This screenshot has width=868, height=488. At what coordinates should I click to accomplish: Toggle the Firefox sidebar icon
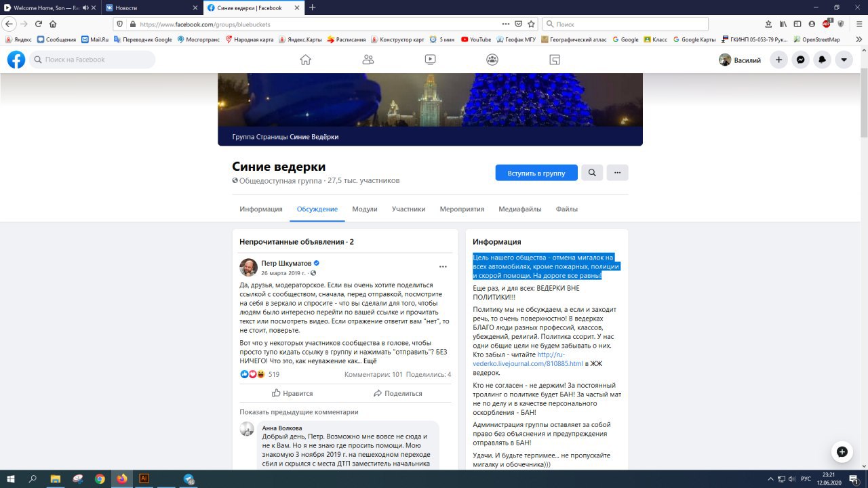click(x=797, y=24)
